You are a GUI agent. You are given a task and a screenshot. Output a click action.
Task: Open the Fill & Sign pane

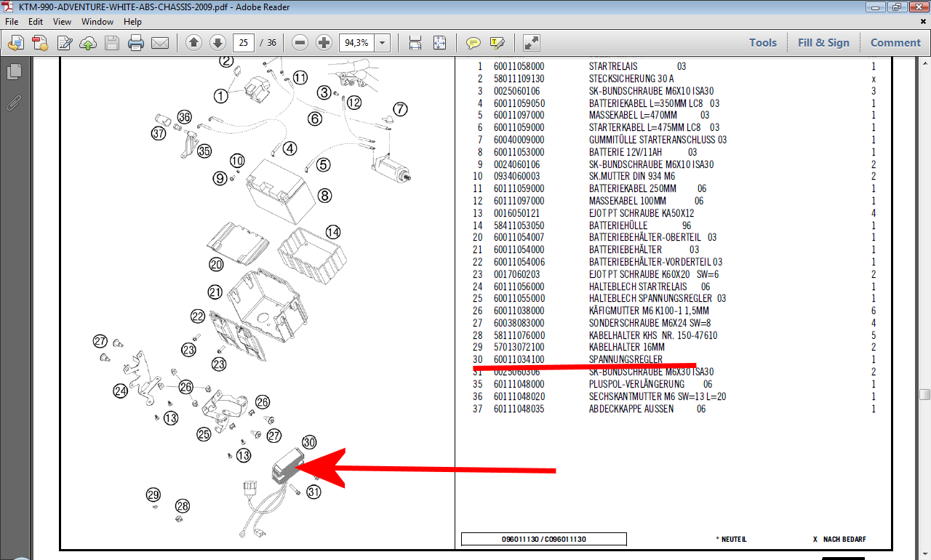click(x=823, y=43)
